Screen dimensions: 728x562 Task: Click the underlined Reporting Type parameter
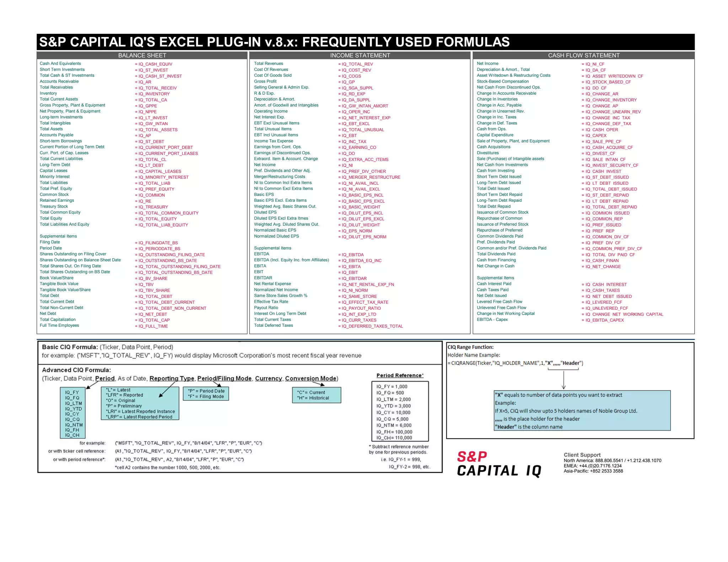[172, 378]
